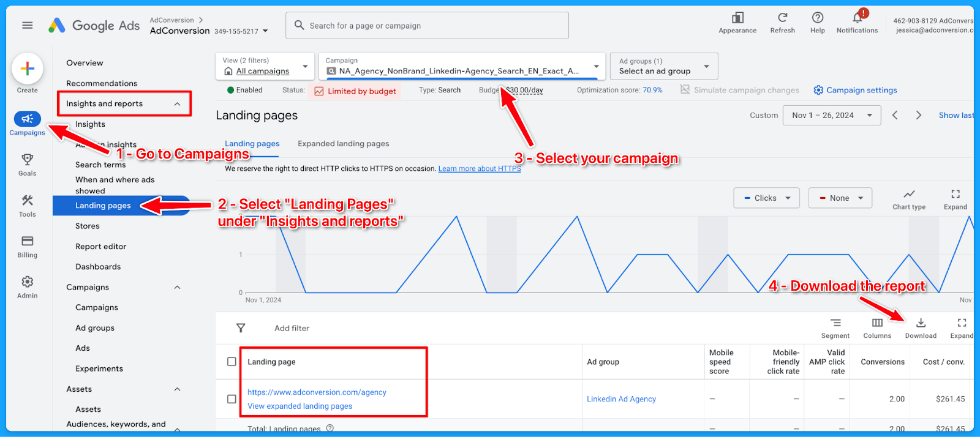Collapse the Insights and reports section

click(x=177, y=103)
